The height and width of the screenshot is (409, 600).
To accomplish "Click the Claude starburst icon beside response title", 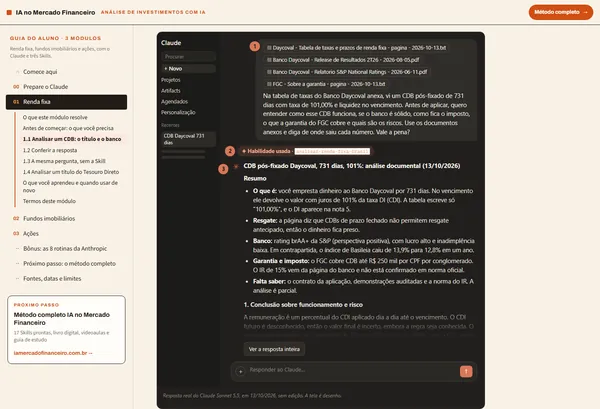I will (236, 166).
